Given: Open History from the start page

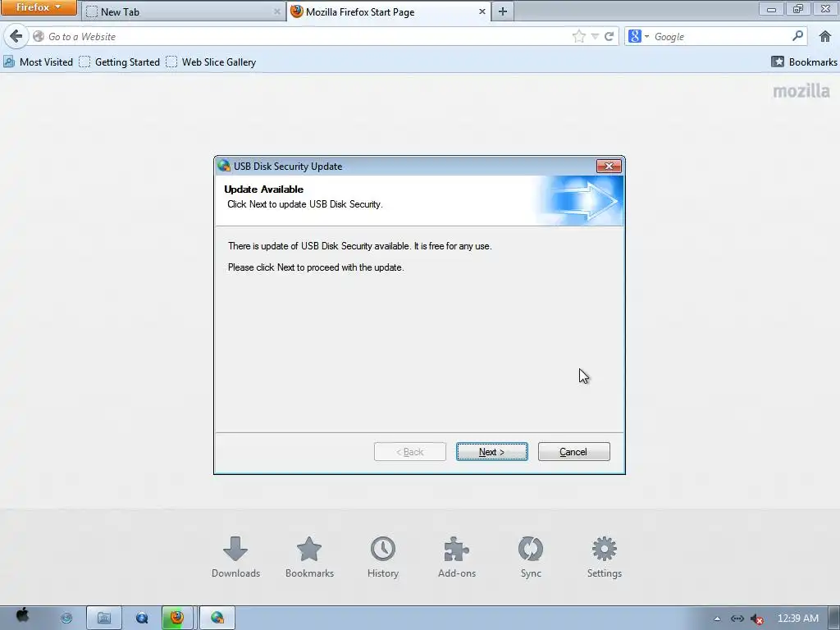Looking at the screenshot, I should point(383,557).
